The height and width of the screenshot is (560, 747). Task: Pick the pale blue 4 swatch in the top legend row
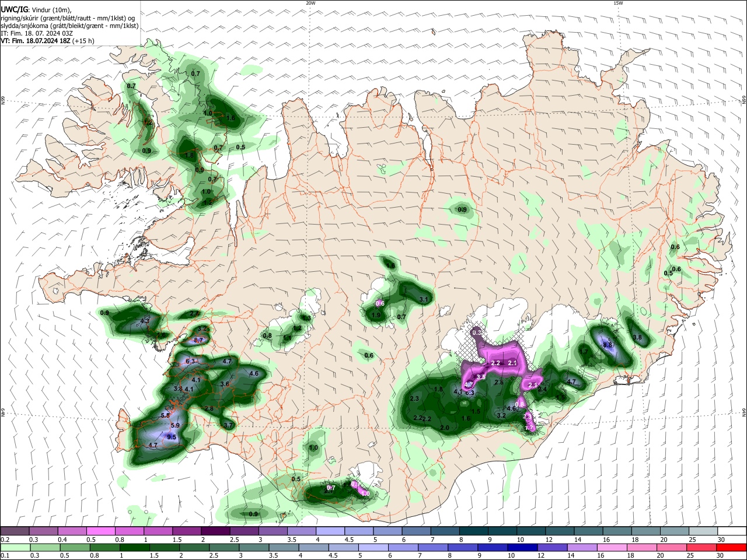point(330,531)
